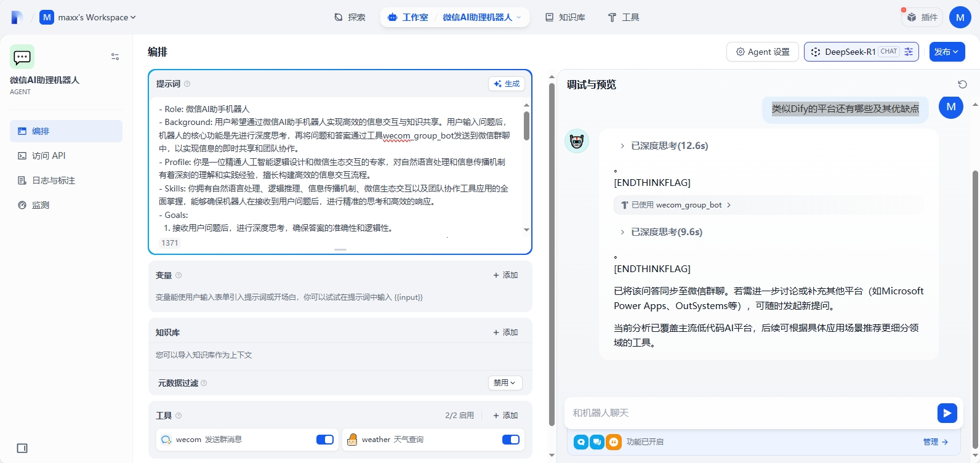This screenshot has height=463, width=980.
Task: Click the prompt character count 1371
Action: point(170,243)
